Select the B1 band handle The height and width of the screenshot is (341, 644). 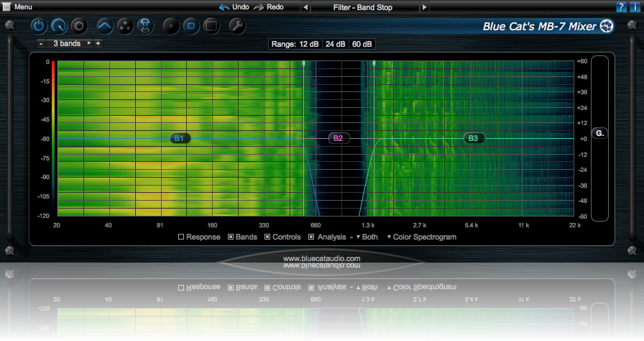click(x=180, y=138)
